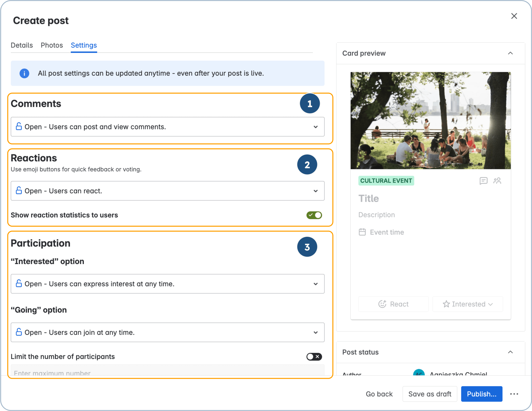The width and height of the screenshot is (532, 411).
Task: Open the Going option dropdown
Action: tap(316, 332)
